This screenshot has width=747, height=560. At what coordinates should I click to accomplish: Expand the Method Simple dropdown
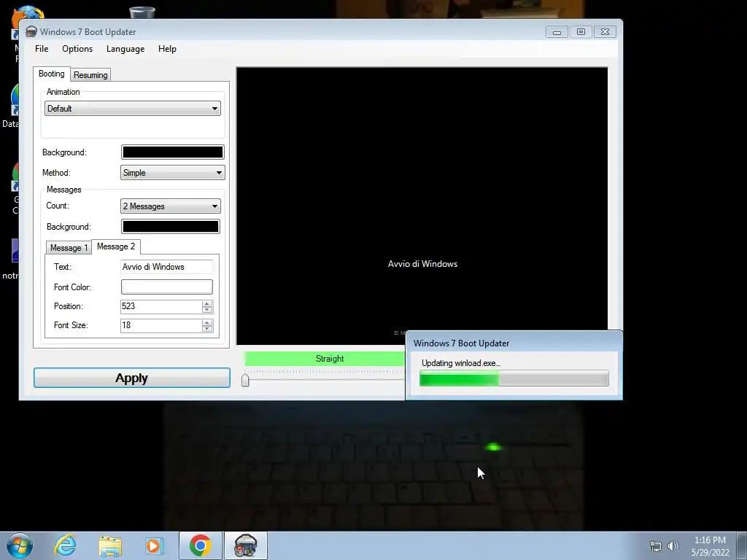click(172, 173)
